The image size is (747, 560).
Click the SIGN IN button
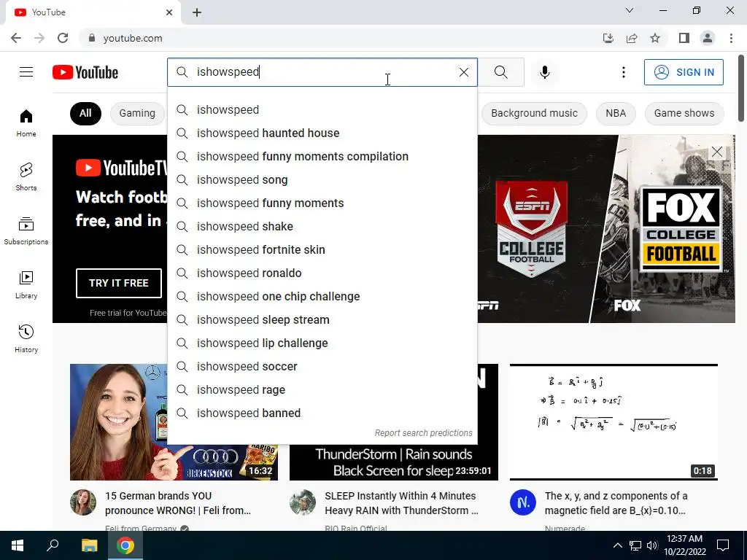point(684,72)
